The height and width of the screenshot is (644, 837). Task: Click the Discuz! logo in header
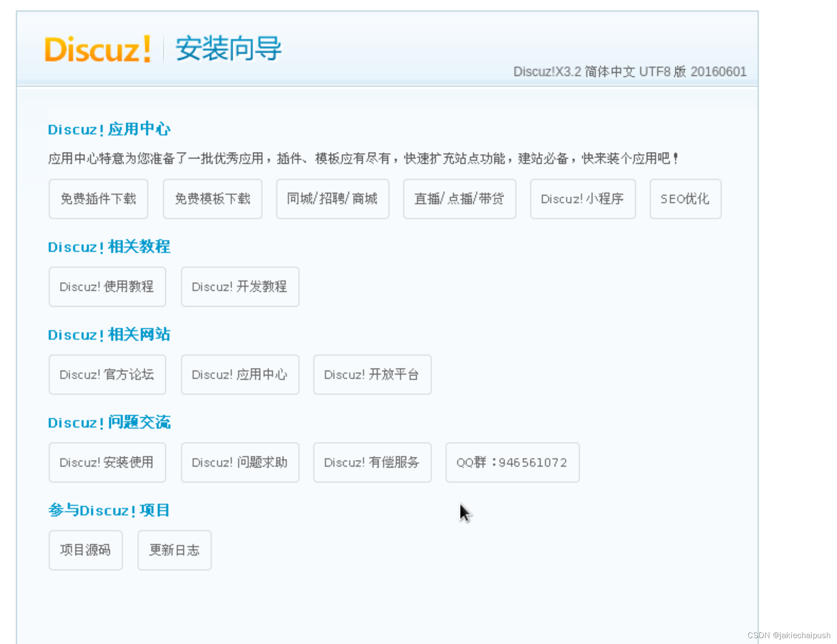click(98, 49)
